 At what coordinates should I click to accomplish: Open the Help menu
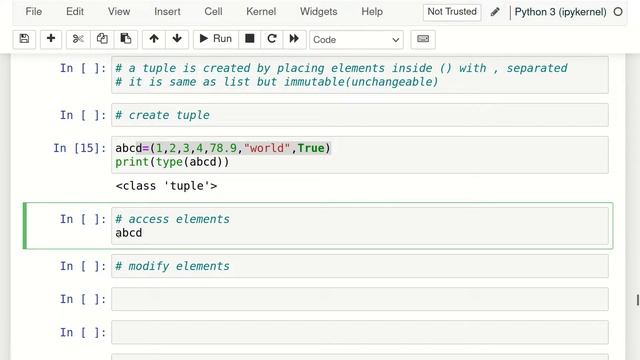click(x=372, y=12)
